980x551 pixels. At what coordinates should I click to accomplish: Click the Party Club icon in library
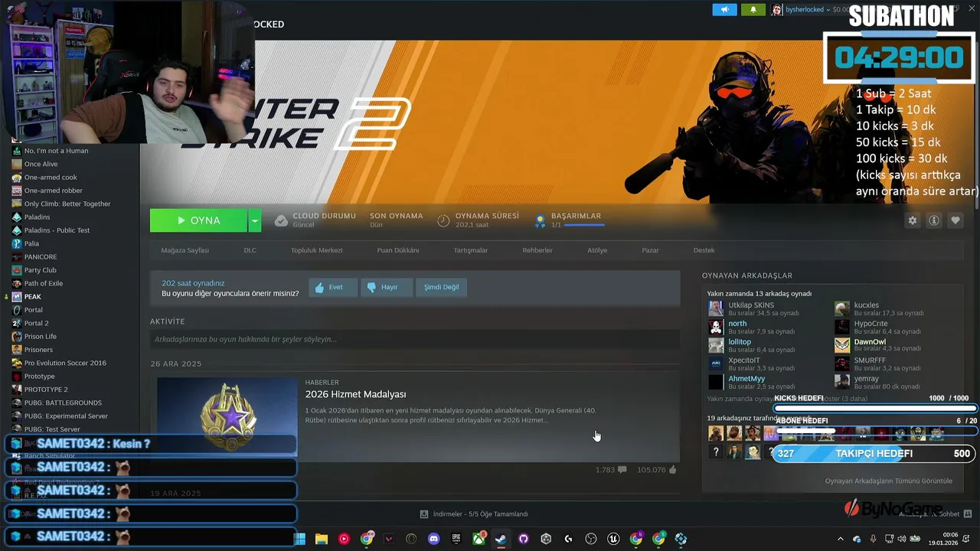(17, 270)
